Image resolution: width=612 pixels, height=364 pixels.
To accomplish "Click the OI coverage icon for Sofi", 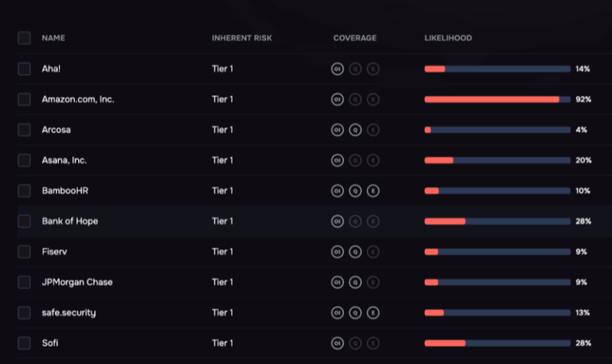I will [337, 343].
